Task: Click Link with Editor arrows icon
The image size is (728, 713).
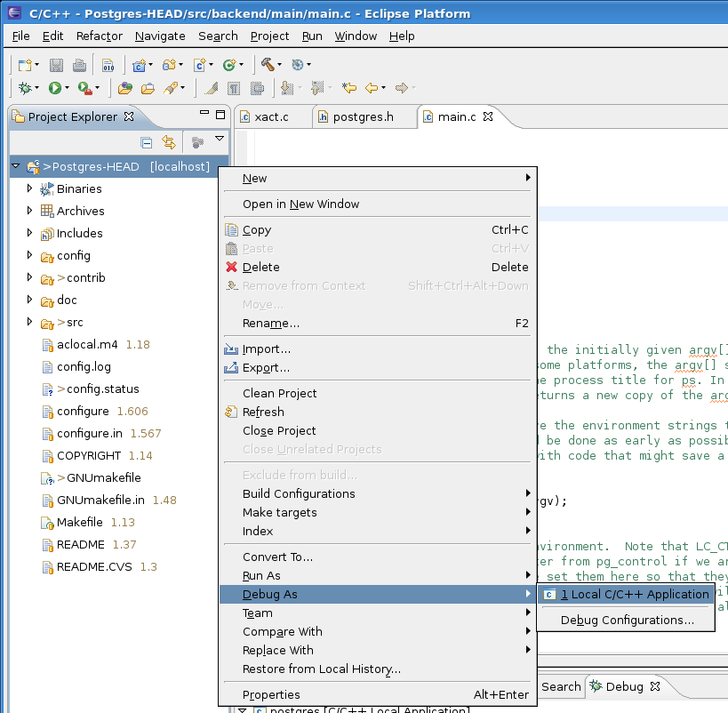Action: 169,142
